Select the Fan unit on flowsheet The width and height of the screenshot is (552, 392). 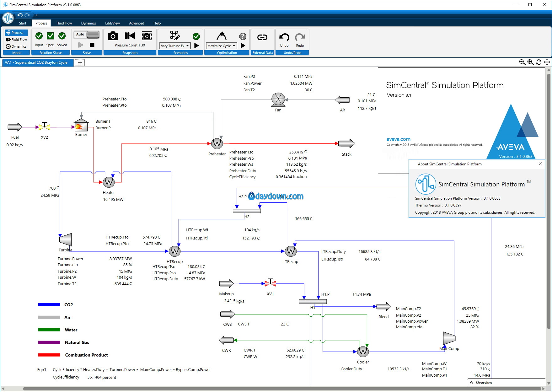(x=278, y=100)
